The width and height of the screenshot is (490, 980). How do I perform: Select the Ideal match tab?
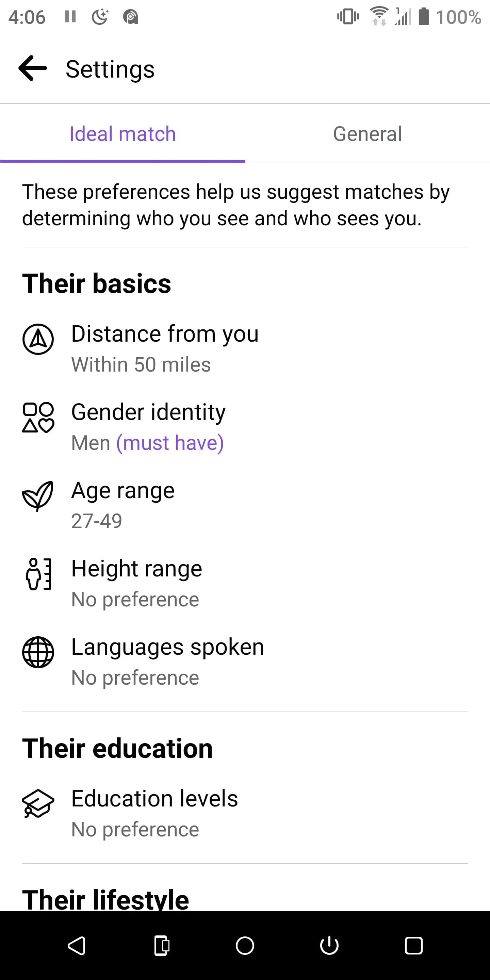click(x=122, y=134)
